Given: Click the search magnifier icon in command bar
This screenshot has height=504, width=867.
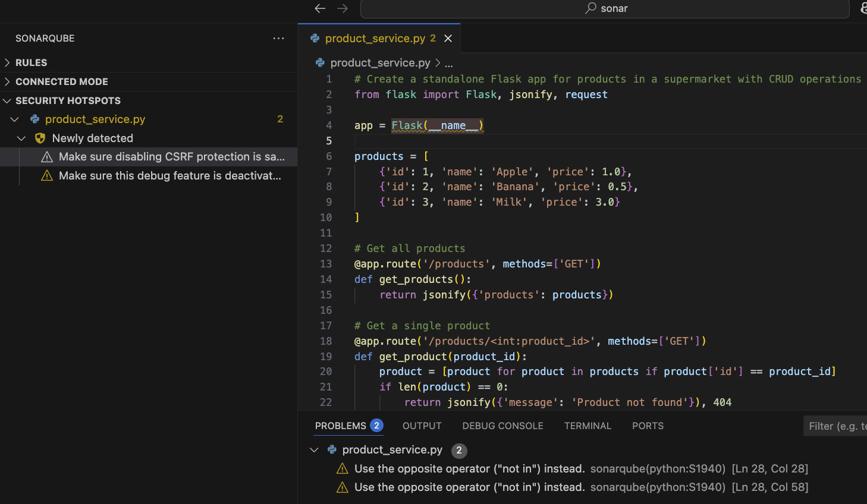Looking at the screenshot, I should pos(590,8).
